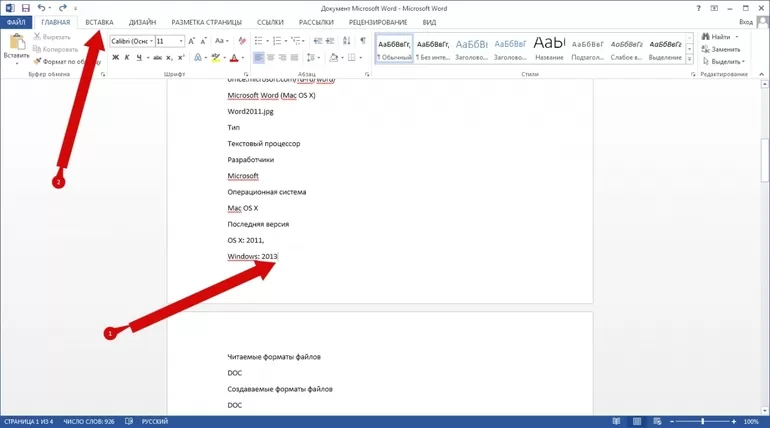Toggle underline (Ч) formatting
The height and width of the screenshot is (428, 770).
click(139, 58)
